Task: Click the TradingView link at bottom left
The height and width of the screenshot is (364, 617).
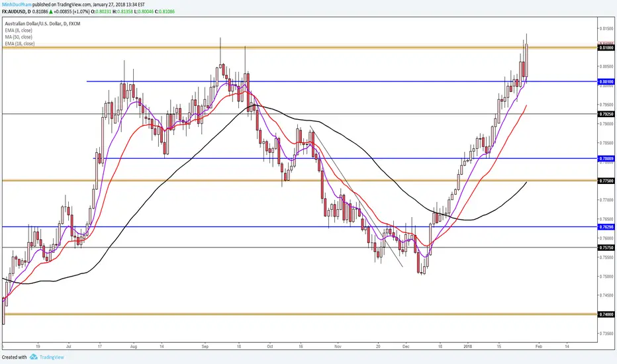Action: coord(52,357)
